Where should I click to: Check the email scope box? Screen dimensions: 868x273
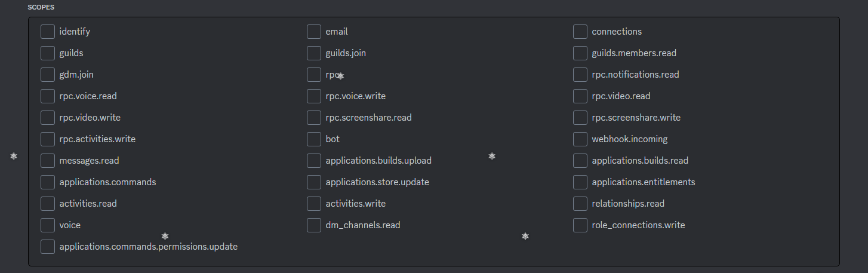(314, 32)
